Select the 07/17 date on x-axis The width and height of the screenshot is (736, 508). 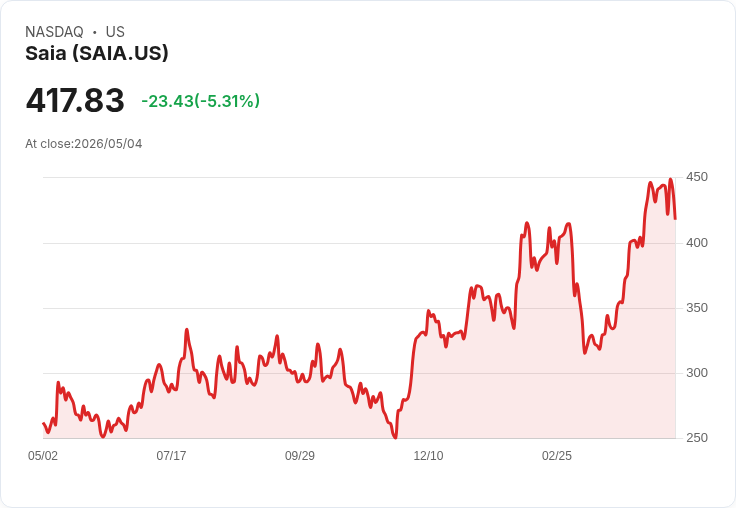click(171, 456)
